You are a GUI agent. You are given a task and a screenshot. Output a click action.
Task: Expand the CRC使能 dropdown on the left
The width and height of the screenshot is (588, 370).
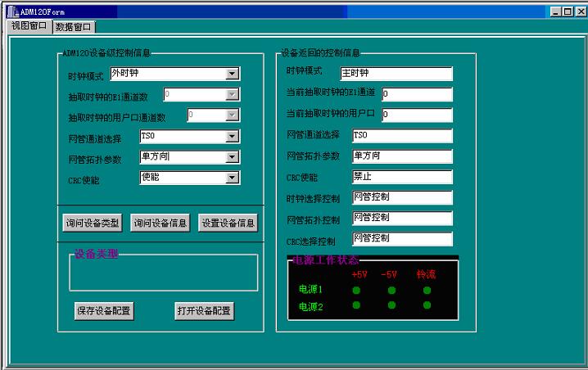[x=233, y=177]
